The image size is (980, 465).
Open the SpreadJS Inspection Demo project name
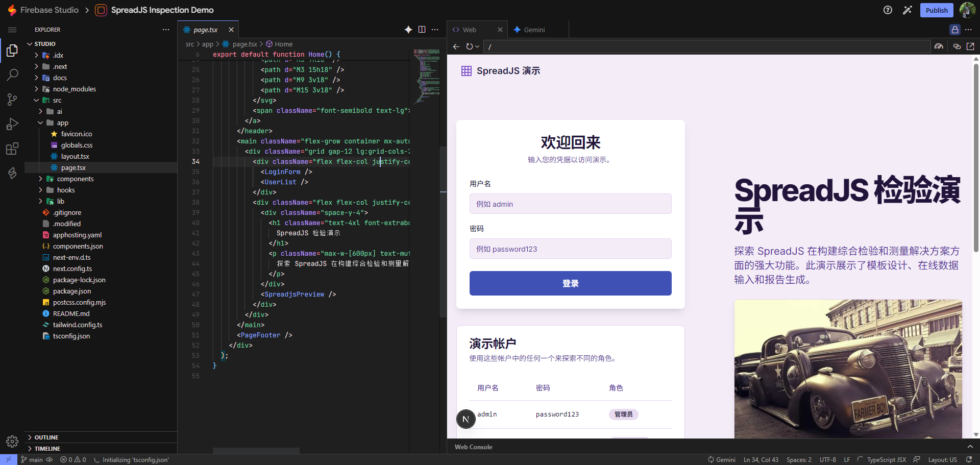click(x=162, y=10)
